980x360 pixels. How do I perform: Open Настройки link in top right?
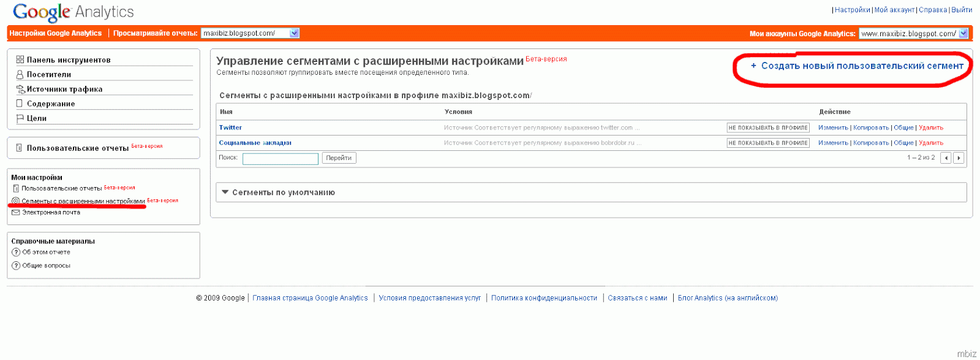click(x=852, y=10)
